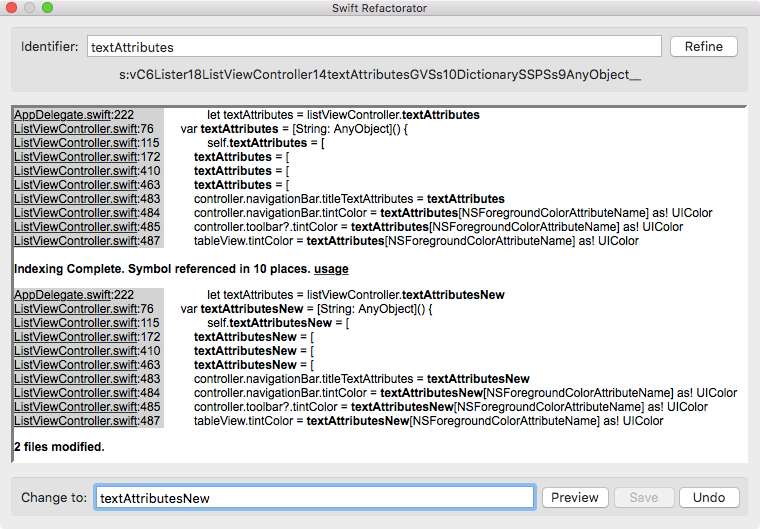Screen dimensions: 760x529
Task: Open ListViewController.swift:463 in renamed preview list
Action: point(87,365)
